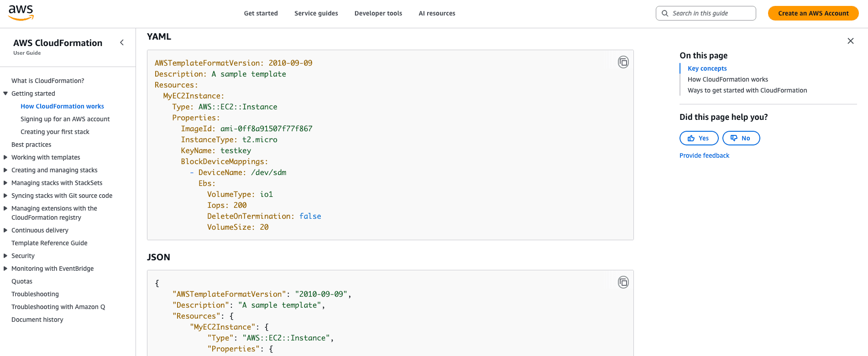Open Troubleshooting page
Viewport: 868px width, 356px height.
click(35, 294)
